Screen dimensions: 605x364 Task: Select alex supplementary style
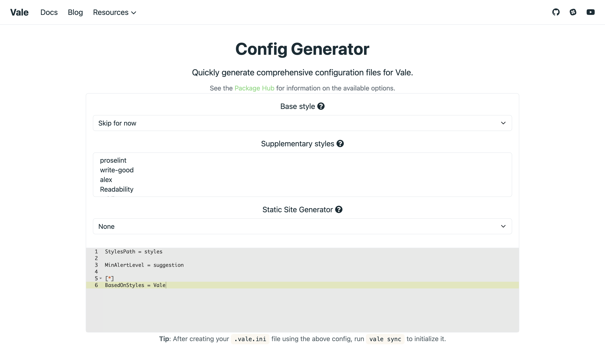[106, 180]
